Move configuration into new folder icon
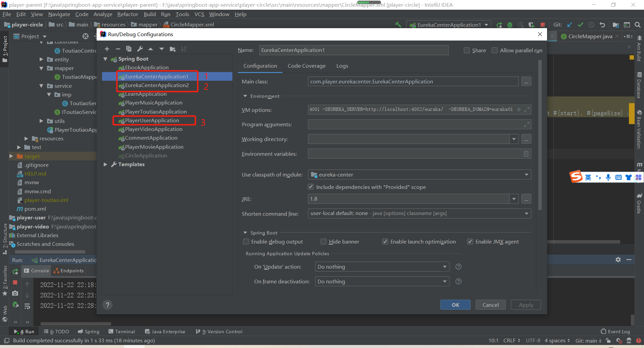The image size is (644, 348). click(x=173, y=49)
